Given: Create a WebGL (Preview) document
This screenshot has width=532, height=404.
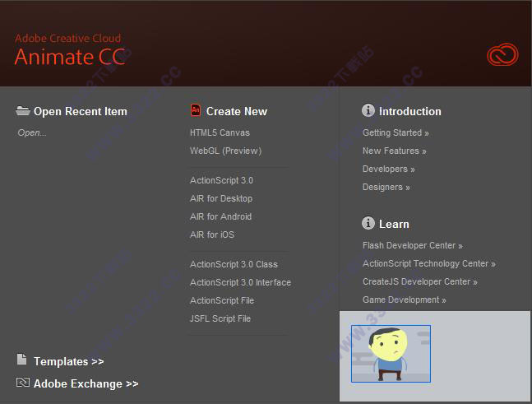Looking at the screenshot, I should point(225,151).
